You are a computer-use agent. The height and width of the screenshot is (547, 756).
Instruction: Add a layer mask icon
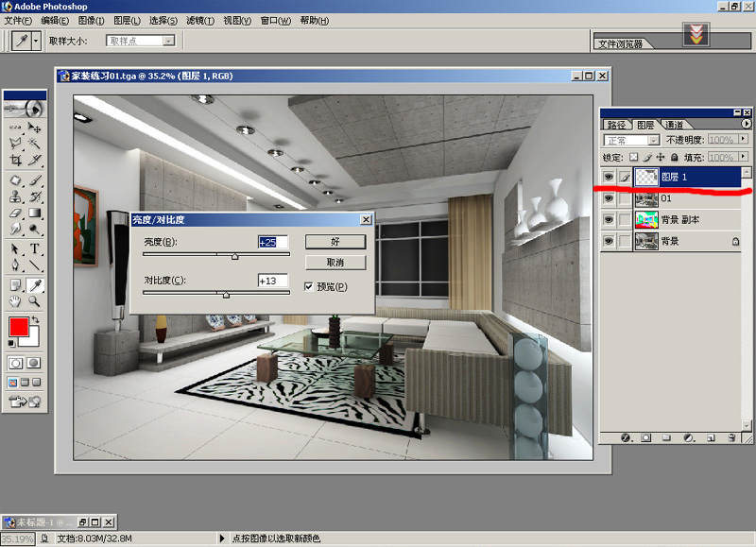[646, 437]
